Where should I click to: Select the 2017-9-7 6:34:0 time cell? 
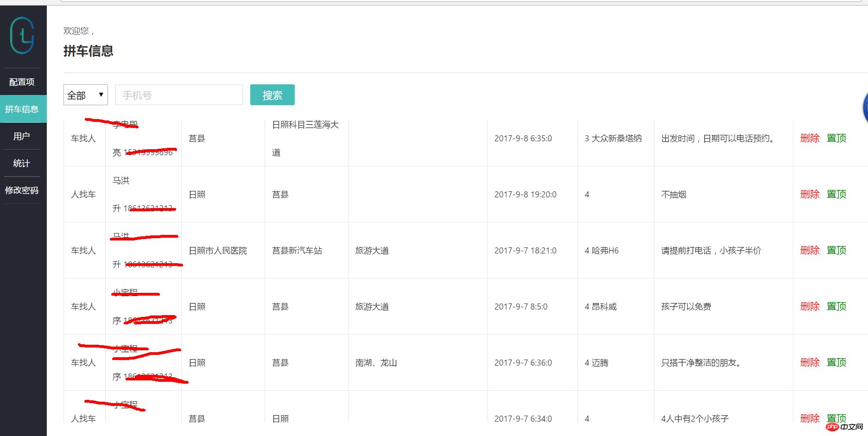(523, 418)
